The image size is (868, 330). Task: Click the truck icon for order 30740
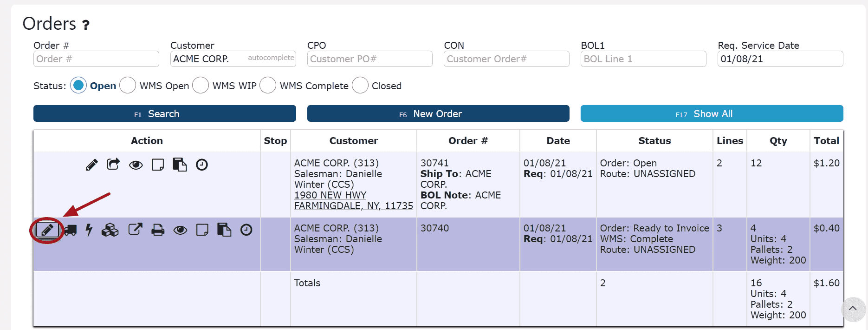tap(70, 230)
